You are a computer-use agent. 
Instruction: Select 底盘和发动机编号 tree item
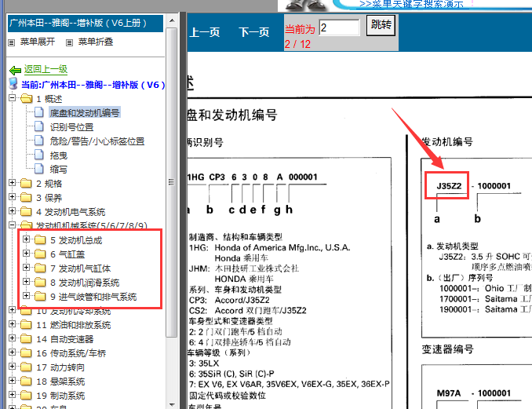[85, 113]
